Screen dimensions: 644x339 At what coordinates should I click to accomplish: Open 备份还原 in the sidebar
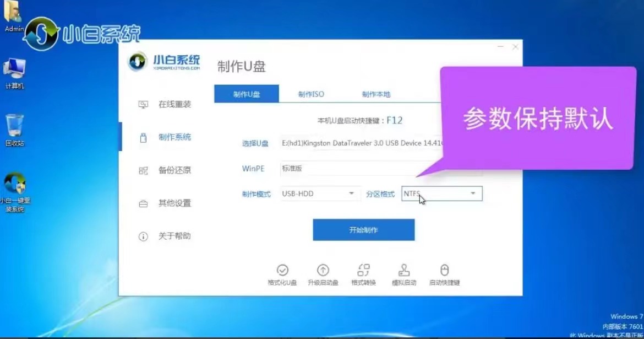point(165,170)
